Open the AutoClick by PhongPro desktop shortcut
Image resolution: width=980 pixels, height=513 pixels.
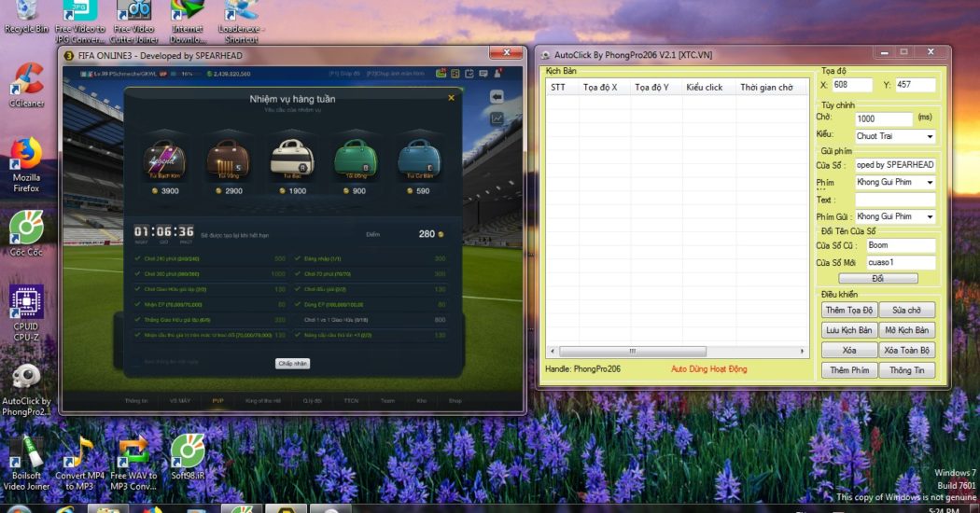pyautogui.click(x=26, y=390)
